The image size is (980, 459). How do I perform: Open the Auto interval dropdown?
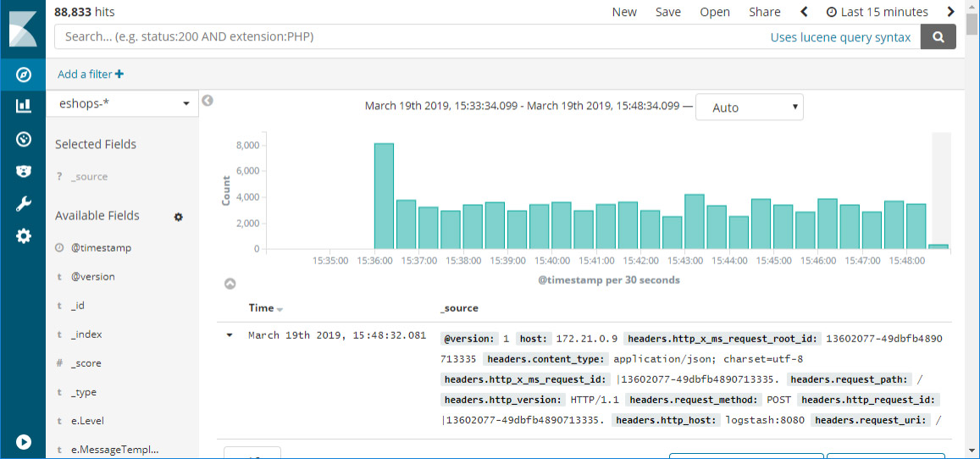point(749,108)
